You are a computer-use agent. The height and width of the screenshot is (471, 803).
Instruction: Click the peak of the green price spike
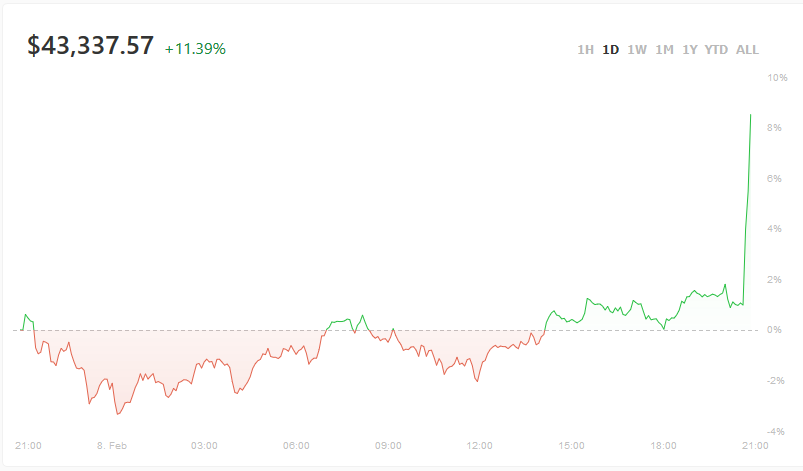(750, 115)
